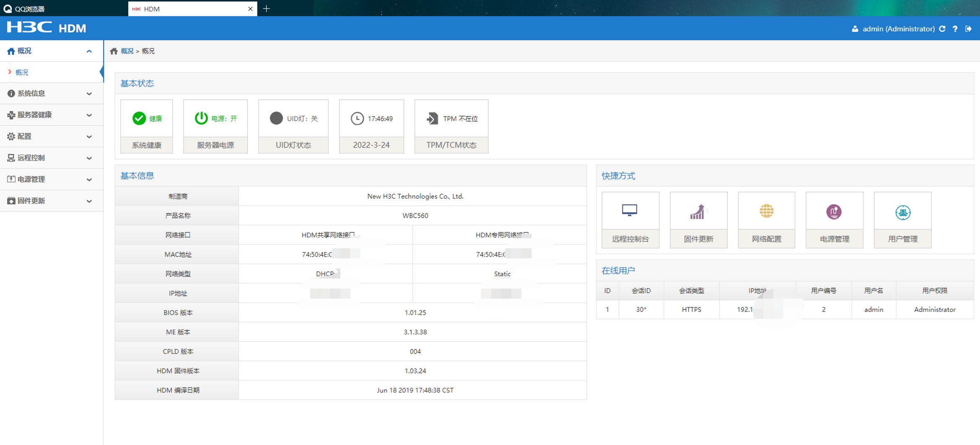980x445 pixels.
Task: Click the TPM/TCM状态 status tile
Action: pyautogui.click(x=451, y=126)
